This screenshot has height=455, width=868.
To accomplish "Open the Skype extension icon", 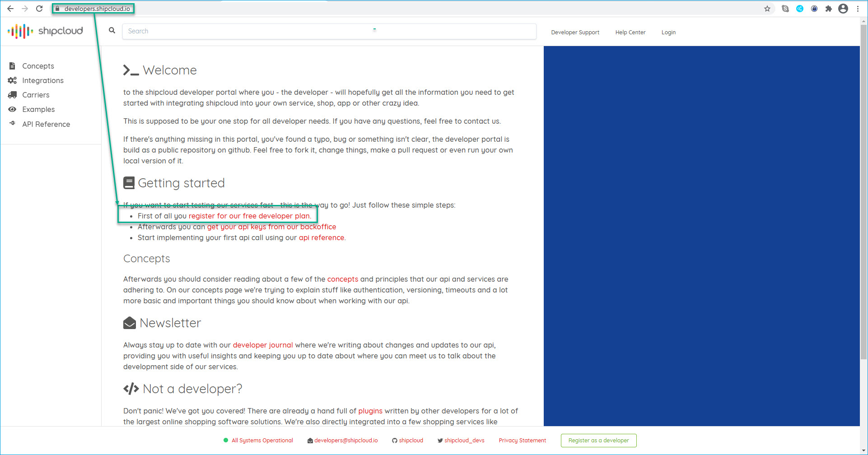I will (785, 9).
